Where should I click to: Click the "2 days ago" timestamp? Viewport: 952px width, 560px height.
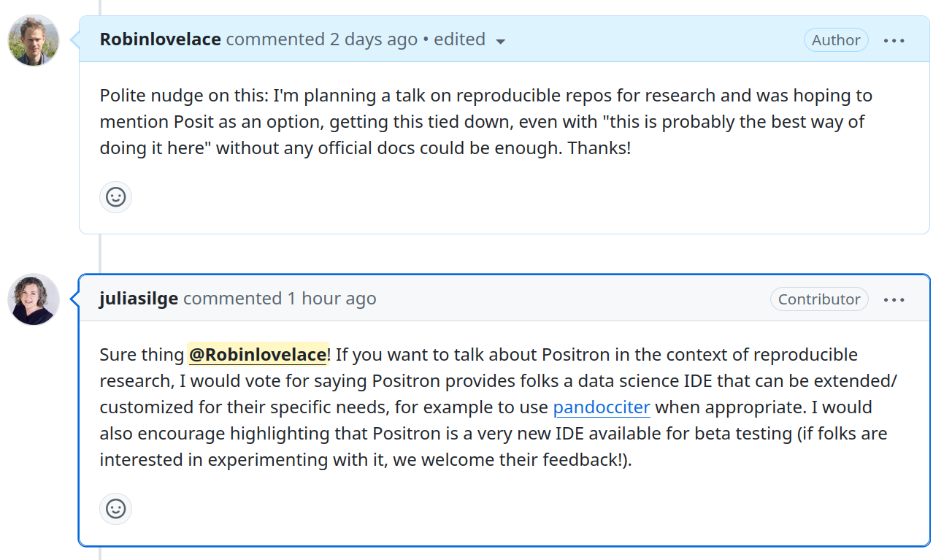click(373, 39)
